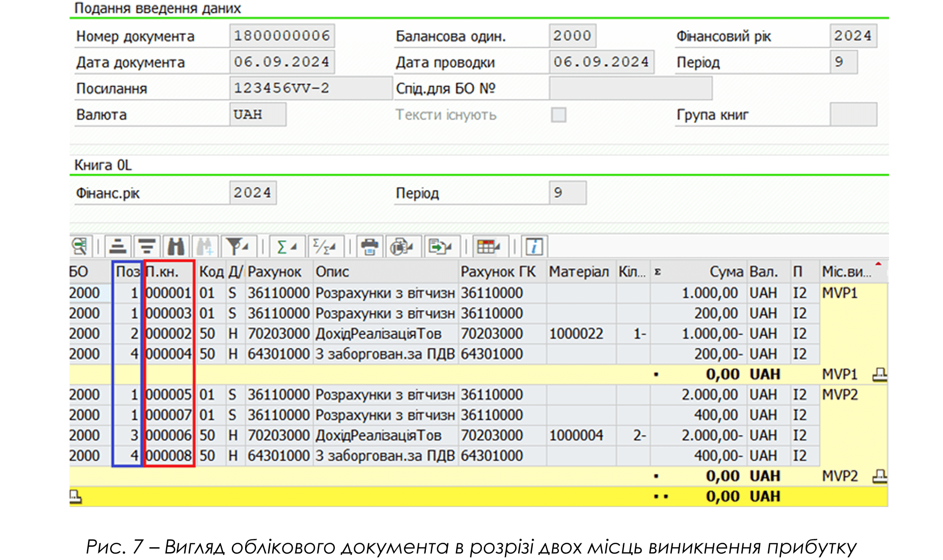Screen dimensions: 943x560
Task: Click ledger item cell 000005
Action: click(169, 395)
